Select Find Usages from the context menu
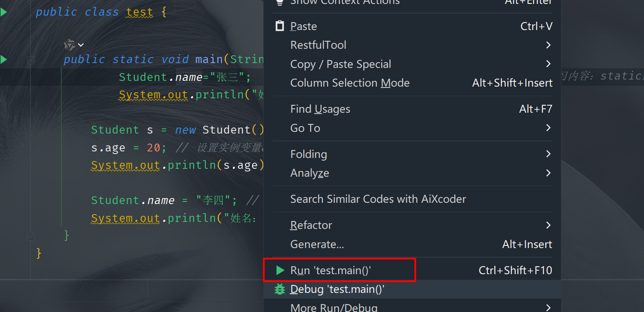644x312 pixels. tap(320, 109)
